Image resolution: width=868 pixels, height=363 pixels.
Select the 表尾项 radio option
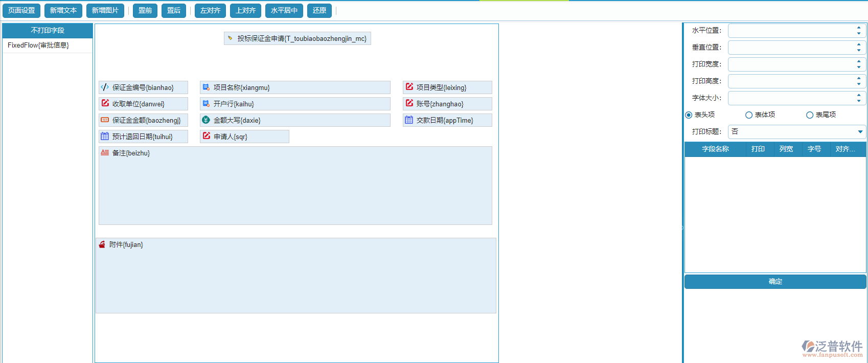[810, 115]
